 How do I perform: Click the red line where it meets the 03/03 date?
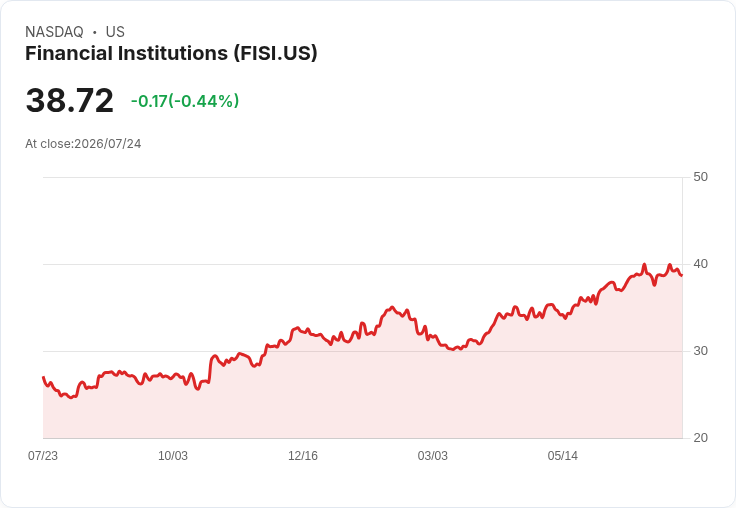[x=433, y=336]
